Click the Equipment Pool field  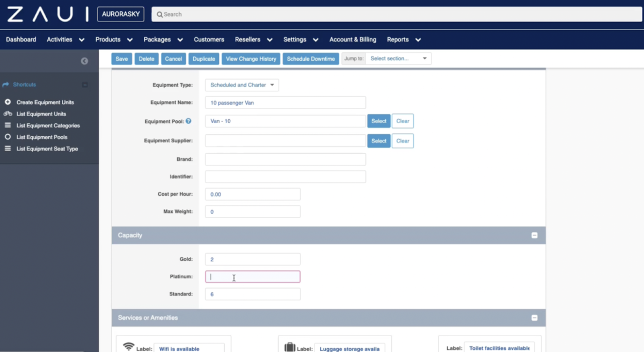pos(286,121)
